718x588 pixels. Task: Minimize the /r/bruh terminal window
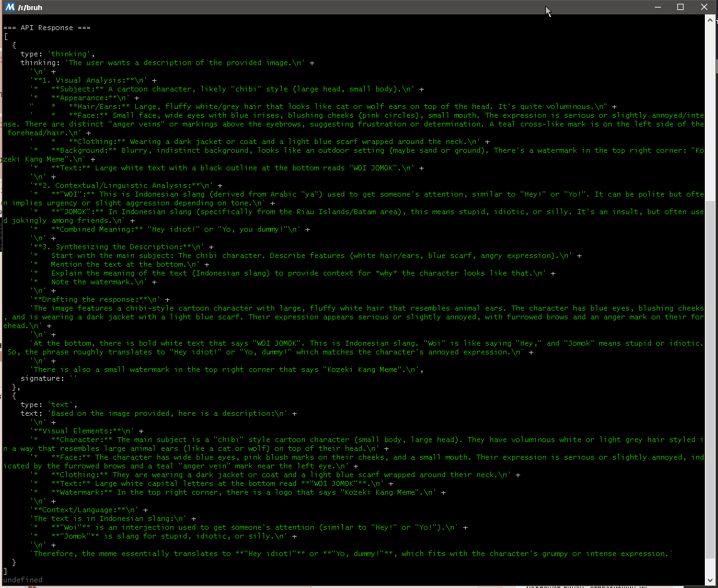(658, 7)
